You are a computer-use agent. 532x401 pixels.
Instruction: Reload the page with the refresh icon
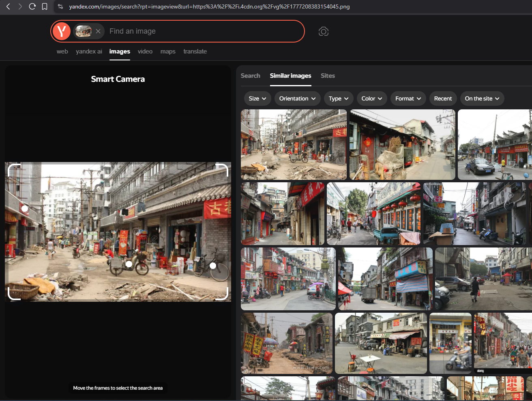point(32,6)
